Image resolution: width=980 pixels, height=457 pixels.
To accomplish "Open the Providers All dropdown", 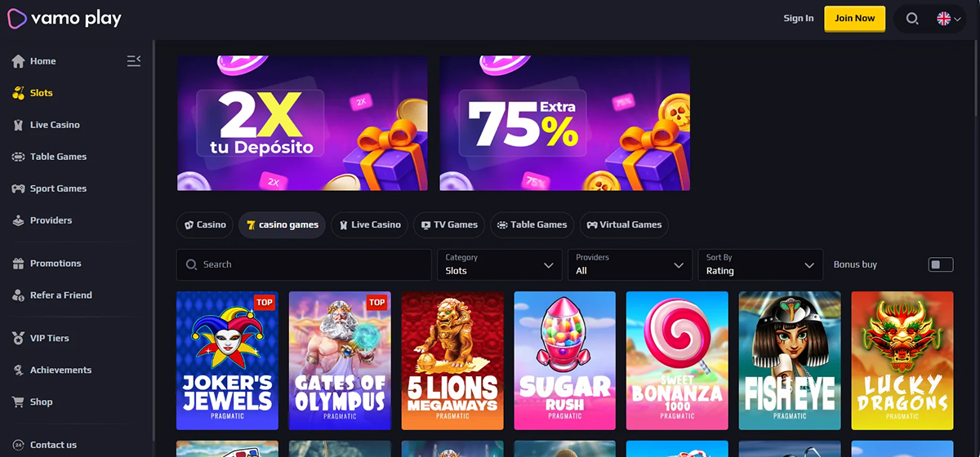I will click(630, 264).
